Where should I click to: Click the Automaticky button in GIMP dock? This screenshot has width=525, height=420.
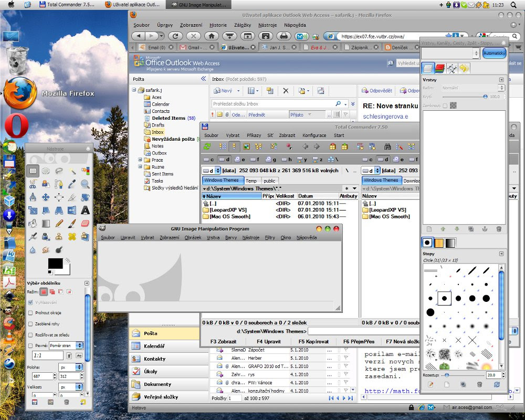tap(494, 53)
